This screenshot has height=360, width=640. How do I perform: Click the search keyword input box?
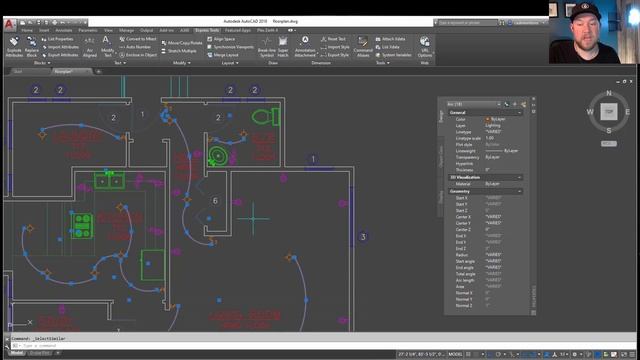[468, 23]
